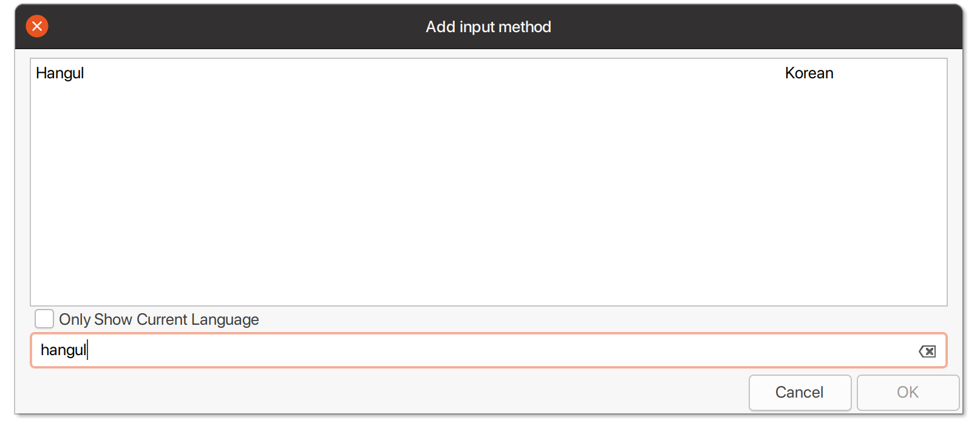
Task: Enable Only Show Current Language checkbox
Action: pos(44,319)
